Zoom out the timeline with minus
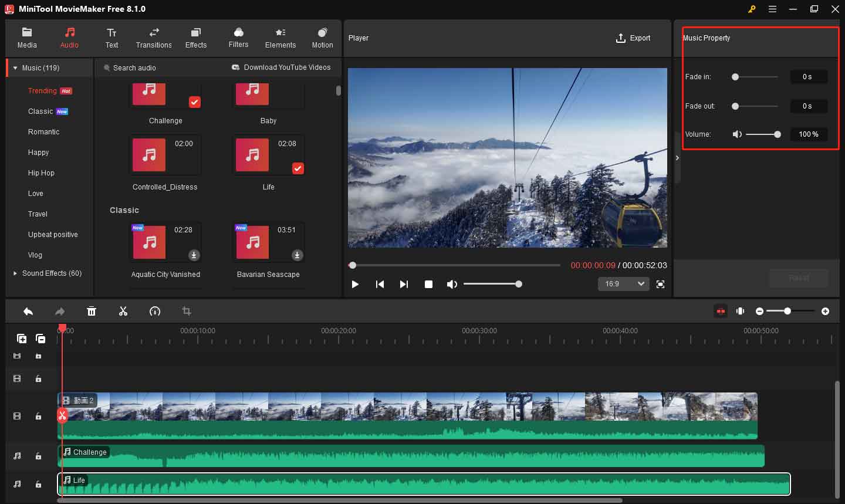Viewport: 845px width, 504px height. click(759, 311)
